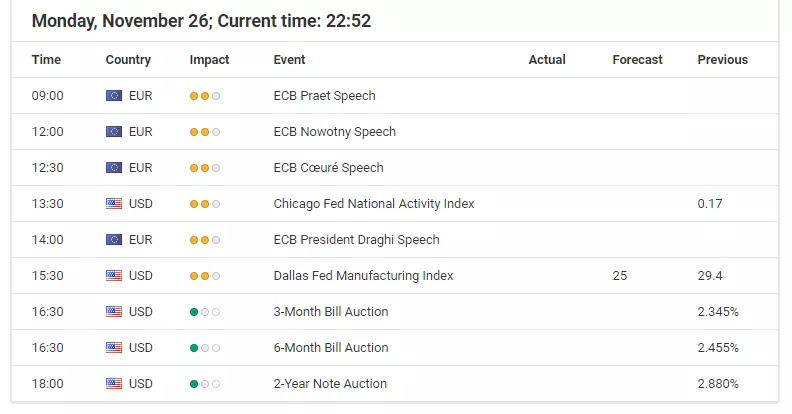Click the 09:00 time cell
The height and width of the screenshot is (414, 792).
pos(47,95)
